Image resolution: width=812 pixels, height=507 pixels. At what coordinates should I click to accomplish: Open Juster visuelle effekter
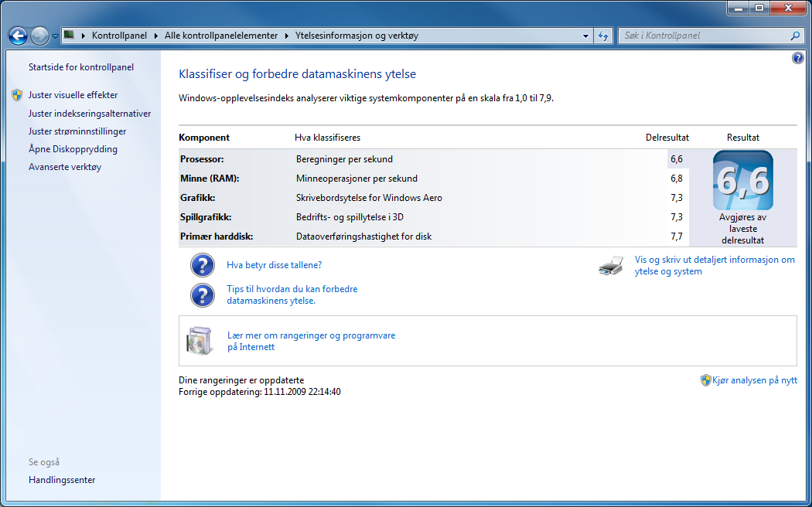tap(73, 95)
